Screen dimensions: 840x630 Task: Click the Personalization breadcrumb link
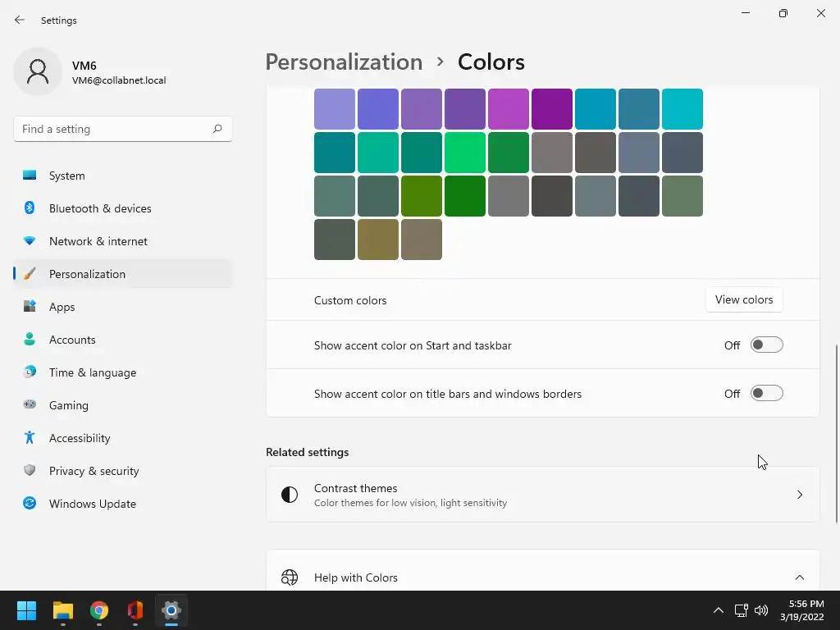click(x=344, y=62)
